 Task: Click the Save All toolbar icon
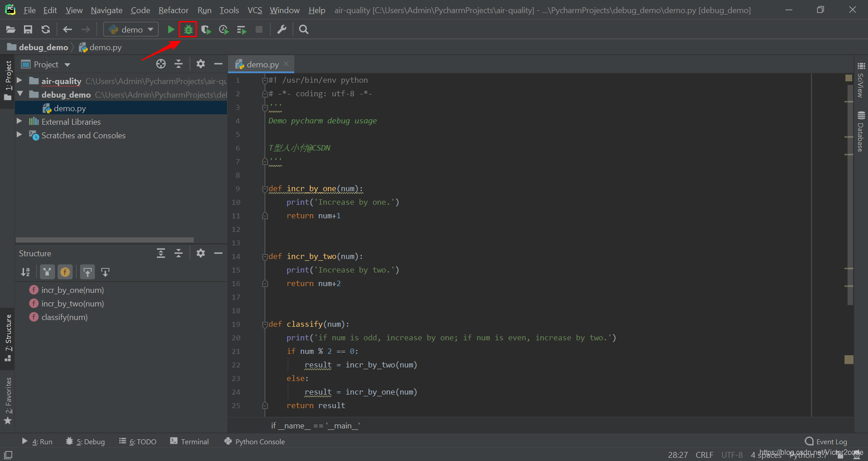[x=28, y=30]
